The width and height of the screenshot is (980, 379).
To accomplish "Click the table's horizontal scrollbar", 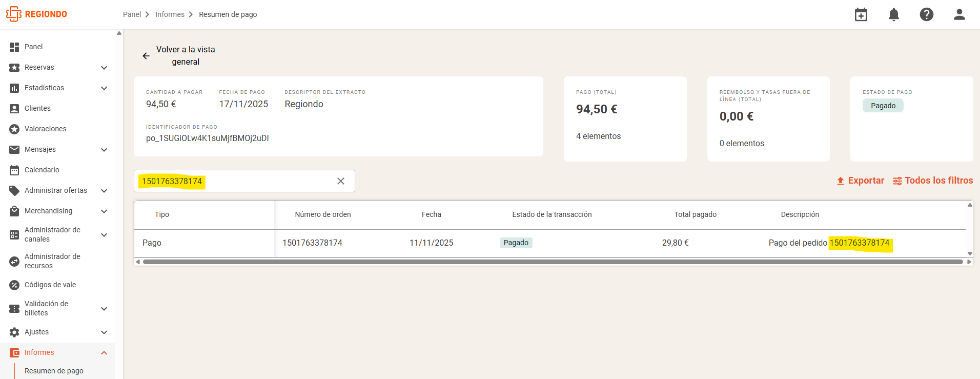I will pos(553,262).
